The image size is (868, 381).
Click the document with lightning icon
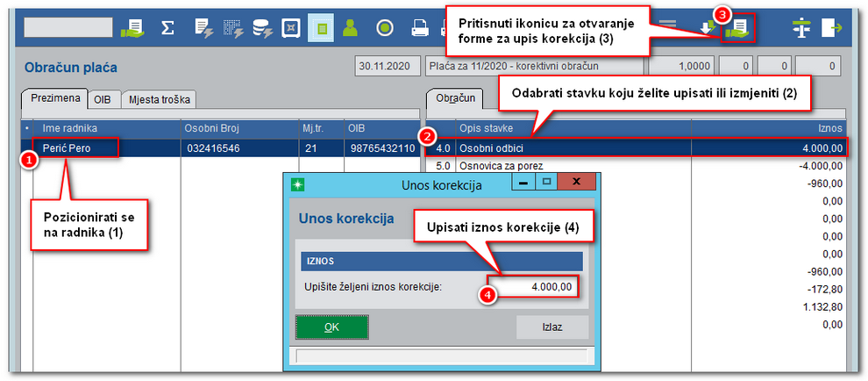coord(201,27)
